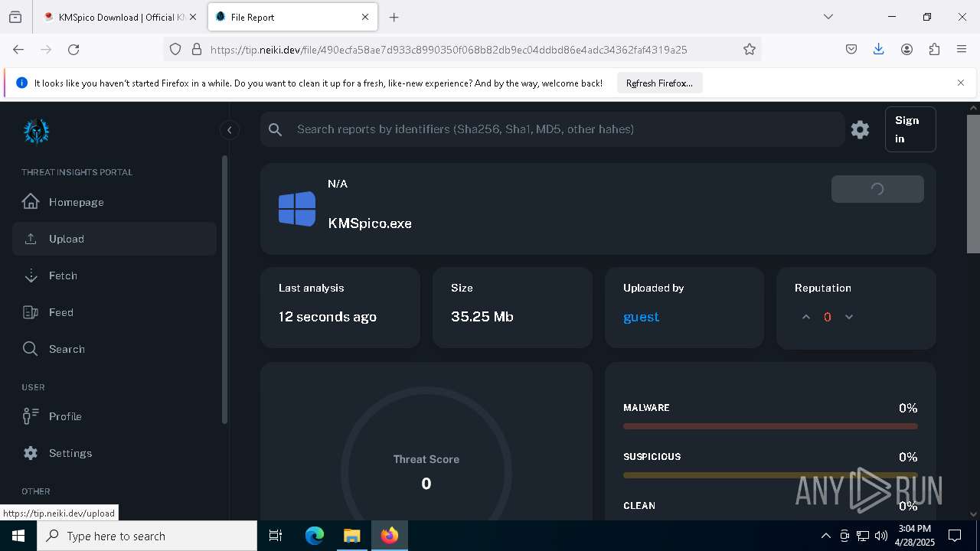Open the Windows notification center
This screenshot has width=980, height=551.
955,536
